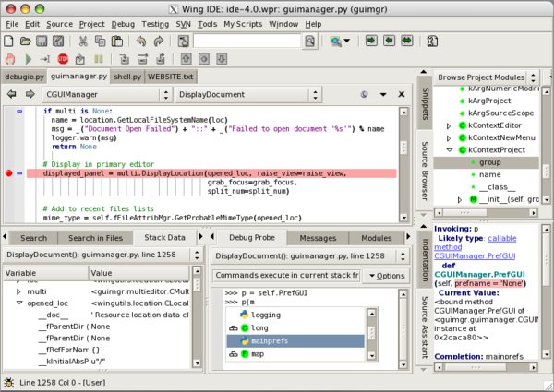Click the New file toolbar icon
This screenshot has width=554, height=392.
coord(10,42)
